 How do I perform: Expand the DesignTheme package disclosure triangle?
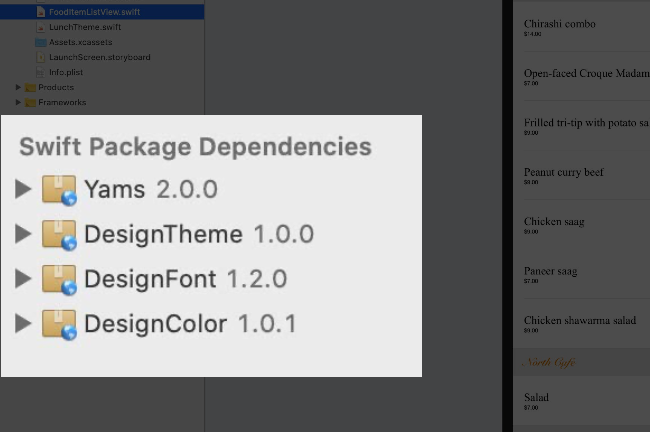pyautogui.click(x=23, y=234)
